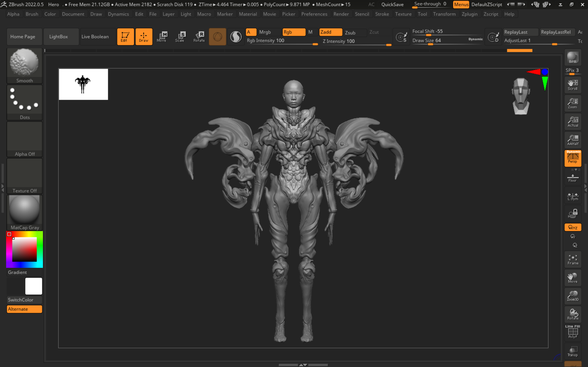The height and width of the screenshot is (367, 588).
Task: Click the reference image thumbnail in viewport
Action: point(83,84)
